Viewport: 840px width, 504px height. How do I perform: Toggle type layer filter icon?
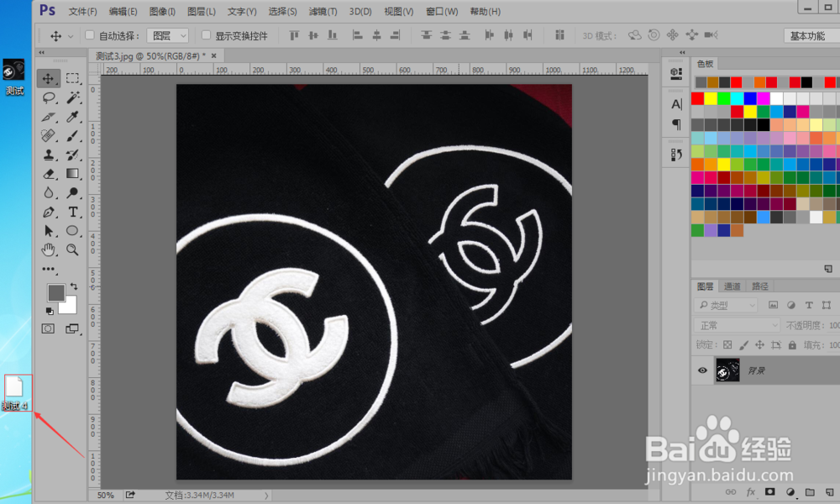[809, 305]
